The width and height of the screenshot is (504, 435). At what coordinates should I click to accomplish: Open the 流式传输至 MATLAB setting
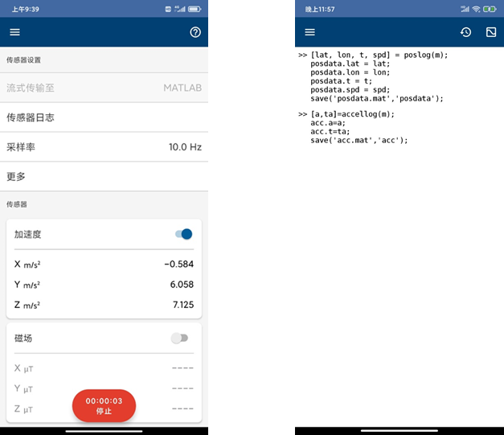click(x=104, y=88)
